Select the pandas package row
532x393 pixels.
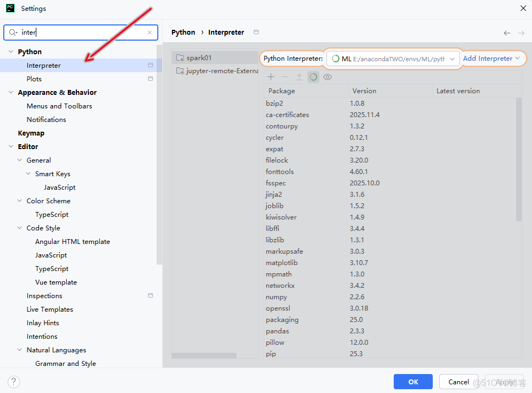click(390, 331)
